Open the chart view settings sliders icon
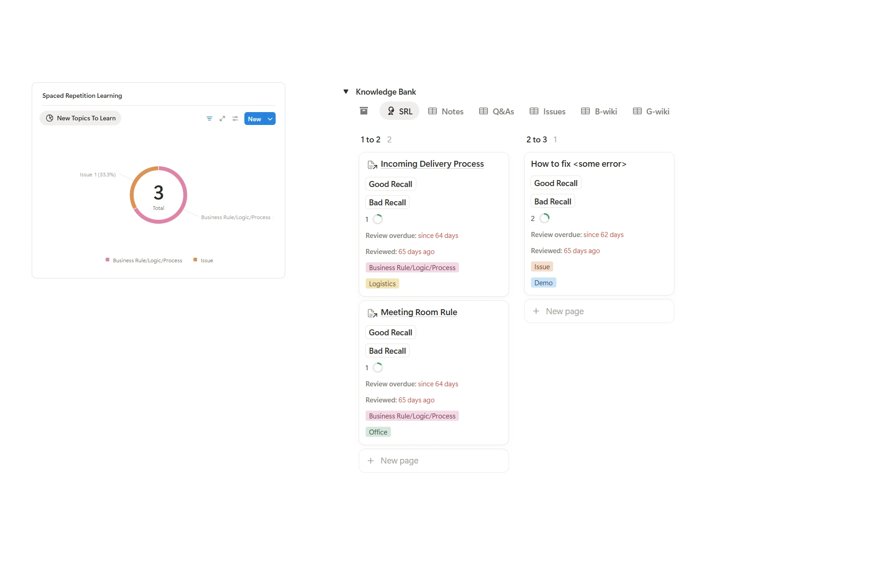 [x=235, y=119]
